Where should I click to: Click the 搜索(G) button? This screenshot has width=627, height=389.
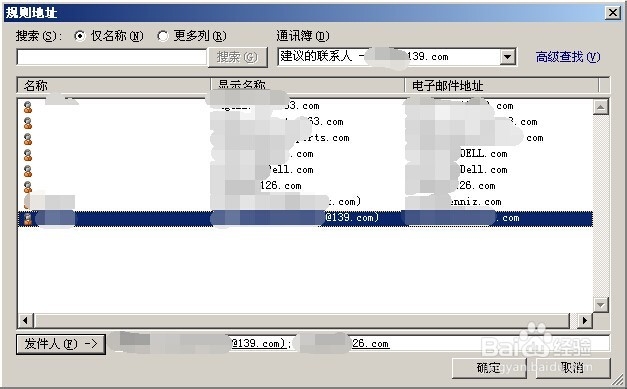pos(238,57)
